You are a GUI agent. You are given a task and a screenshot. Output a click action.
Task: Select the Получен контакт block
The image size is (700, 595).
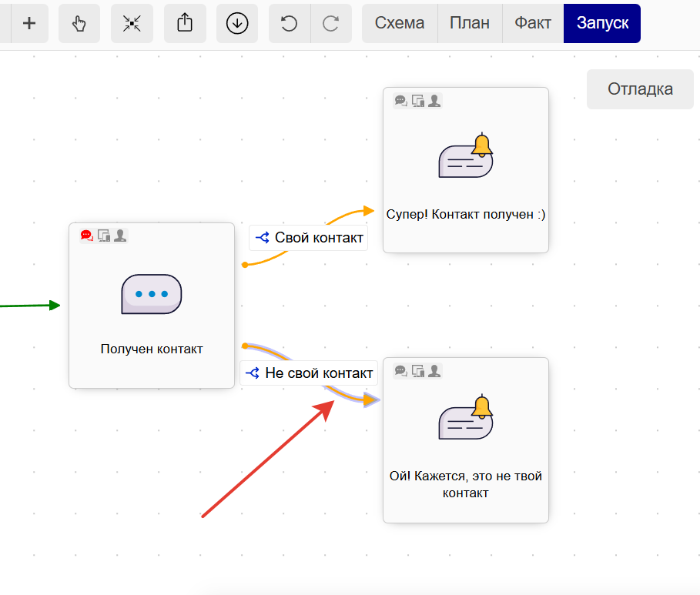(152, 306)
